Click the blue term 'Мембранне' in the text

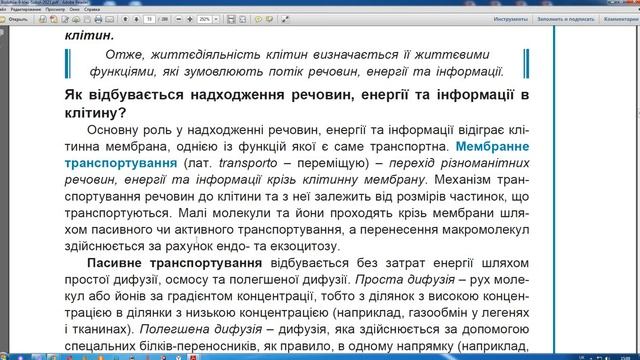pos(492,146)
